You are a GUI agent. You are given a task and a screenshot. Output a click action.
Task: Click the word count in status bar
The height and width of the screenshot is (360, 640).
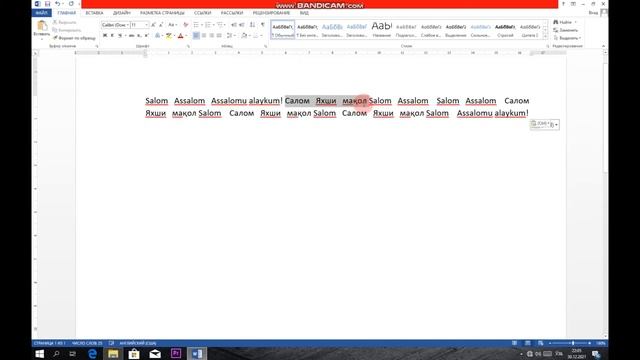87,343
